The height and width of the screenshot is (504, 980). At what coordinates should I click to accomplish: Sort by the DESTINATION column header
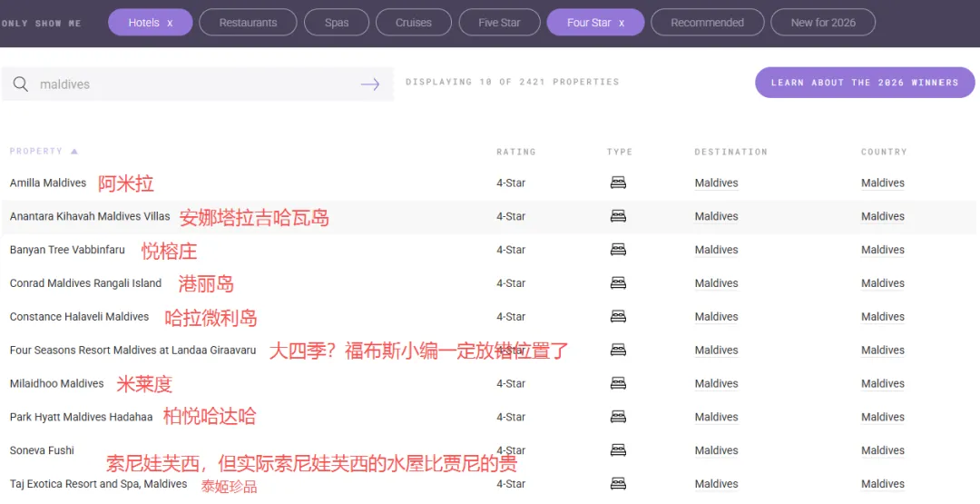[730, 152]
